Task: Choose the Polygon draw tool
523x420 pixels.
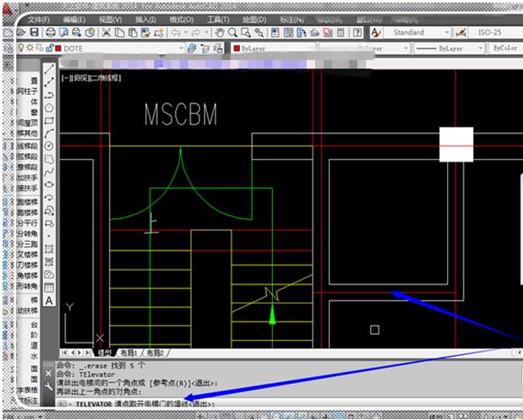Action: coord(49,108)
